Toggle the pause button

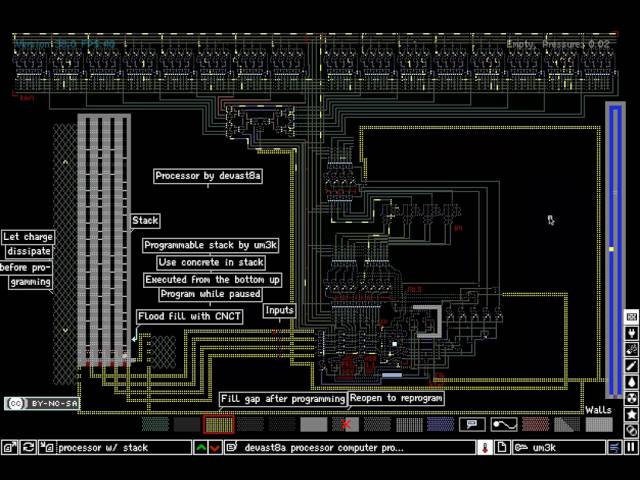tap(631, 448)
